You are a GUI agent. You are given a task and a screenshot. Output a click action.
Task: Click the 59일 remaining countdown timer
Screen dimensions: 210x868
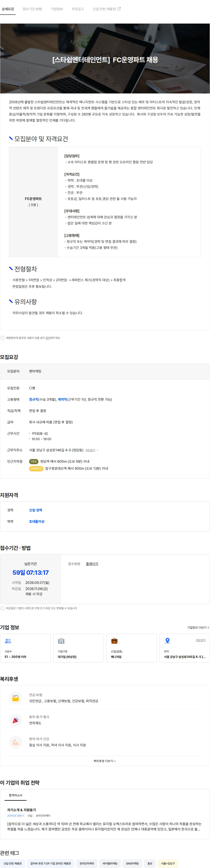[x=31, y=573]
